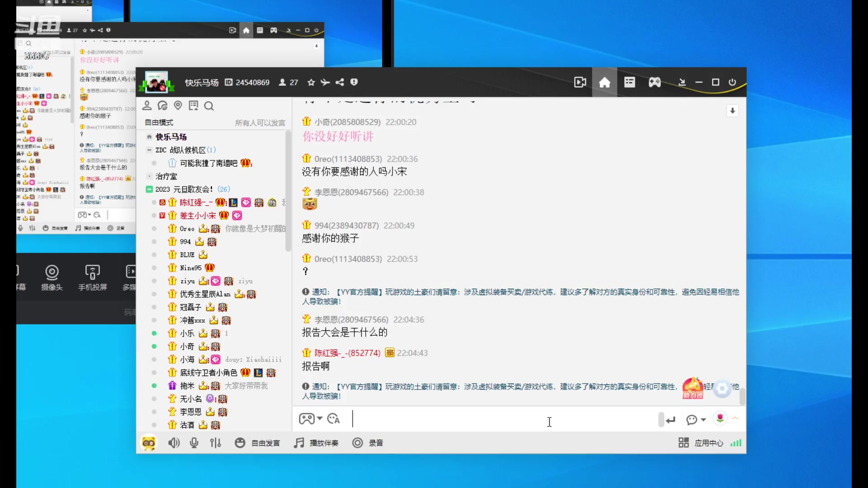Open the channel template list icon
Image resolution: width=868 pixels, height=488 pixels.
(629, 82)
